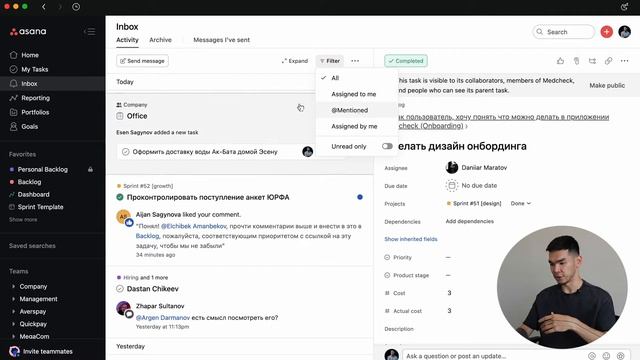Add attachment with paperclip icon
The image size is (640, 360).
[x=576, y=61]
